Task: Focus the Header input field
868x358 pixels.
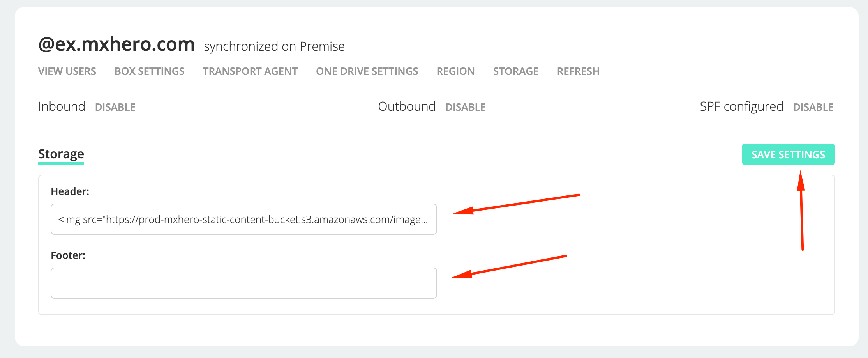Action: (244, 219)
